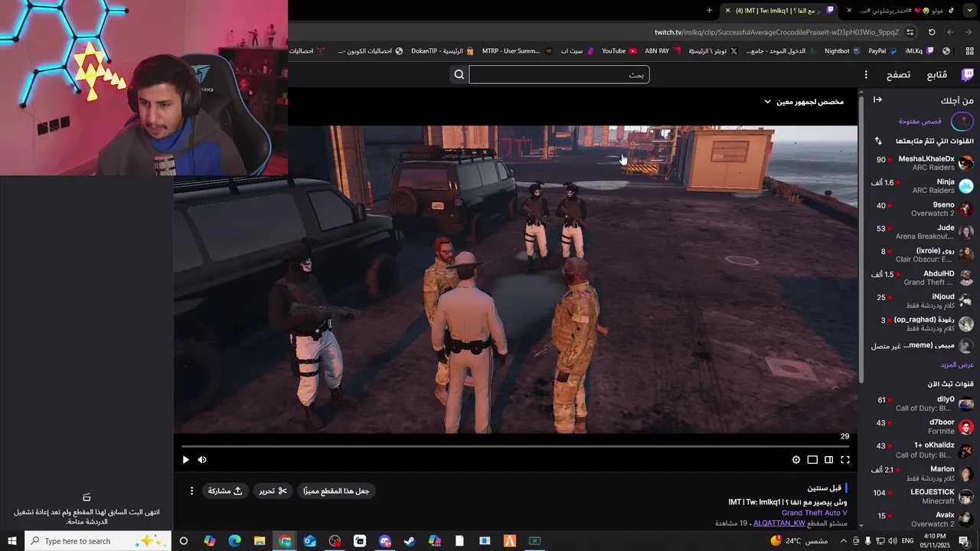Image resolution: width=980 pixels, height=551 pixels.
Task: Expand the مخصص لجمهور معين dropdown
Action: (x=803, y=102)
